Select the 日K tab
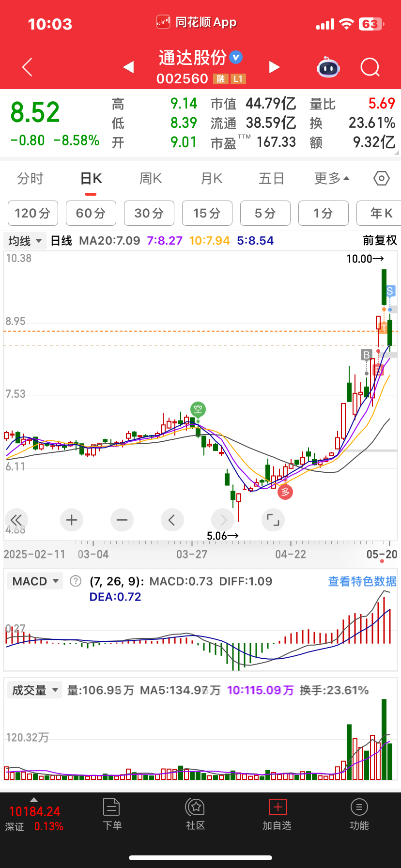Image resolution: width=401 pixels, height=868 pixels. click(x=91, y=179)
